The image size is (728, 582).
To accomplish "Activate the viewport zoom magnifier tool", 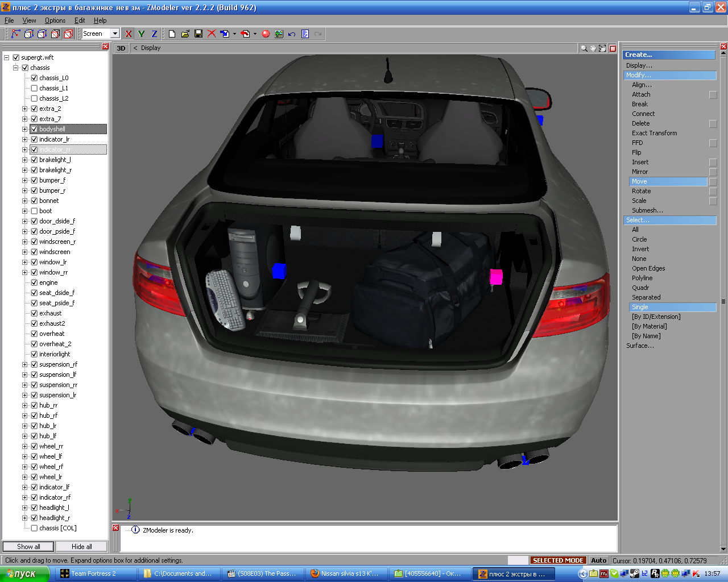I will coord(584,48).
